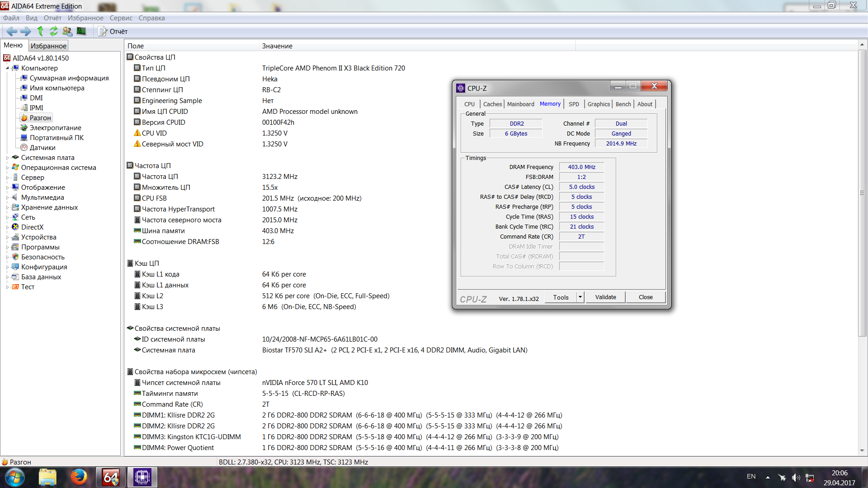Switch to the Избранное sidebar tab
The image size is (868, 488).
coord(48,46)
